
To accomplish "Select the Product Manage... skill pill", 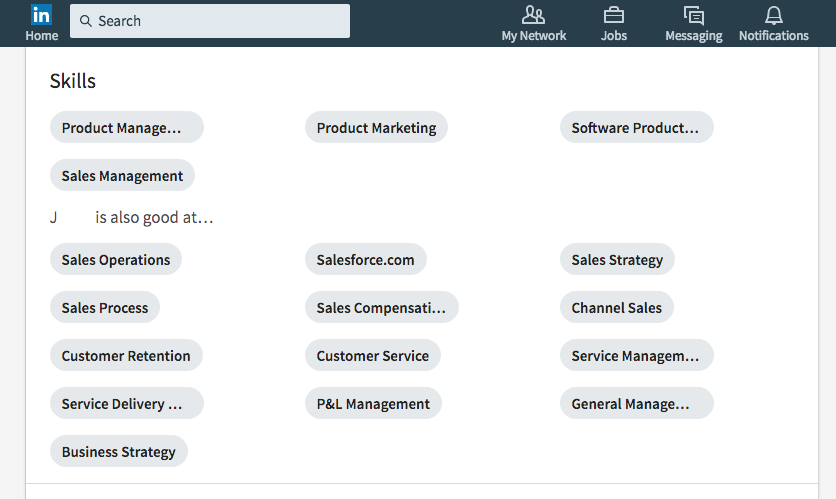I will point(127,127).
